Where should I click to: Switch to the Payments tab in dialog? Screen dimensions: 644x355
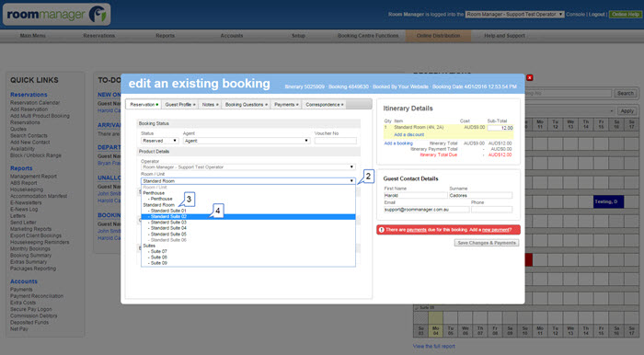pyautogui.click(x=286, y=105)
